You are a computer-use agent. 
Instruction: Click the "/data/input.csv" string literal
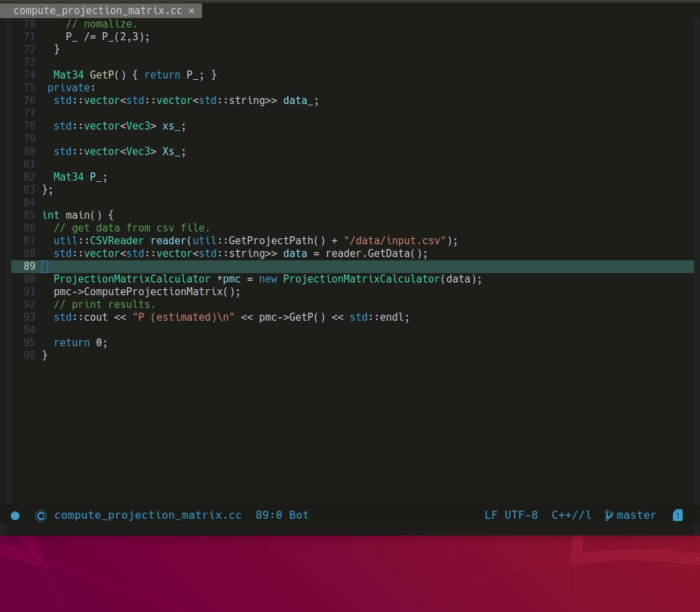click(x=395, y=241)
